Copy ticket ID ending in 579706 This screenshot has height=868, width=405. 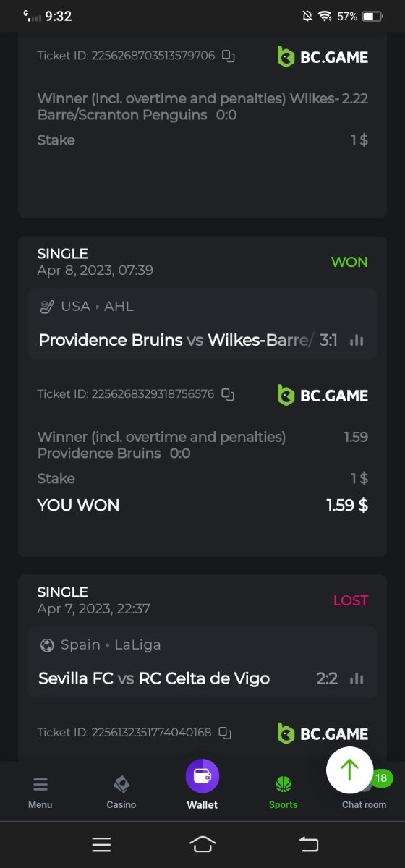point(229,56)
